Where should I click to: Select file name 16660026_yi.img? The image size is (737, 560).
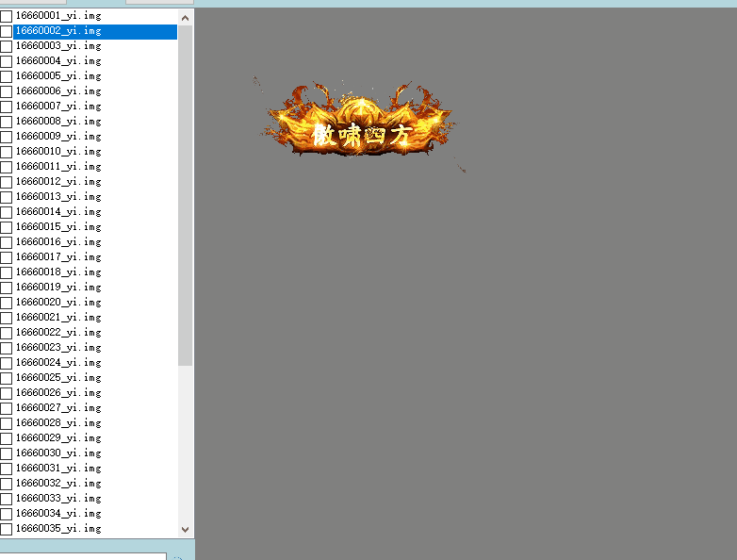pos(58,392)
